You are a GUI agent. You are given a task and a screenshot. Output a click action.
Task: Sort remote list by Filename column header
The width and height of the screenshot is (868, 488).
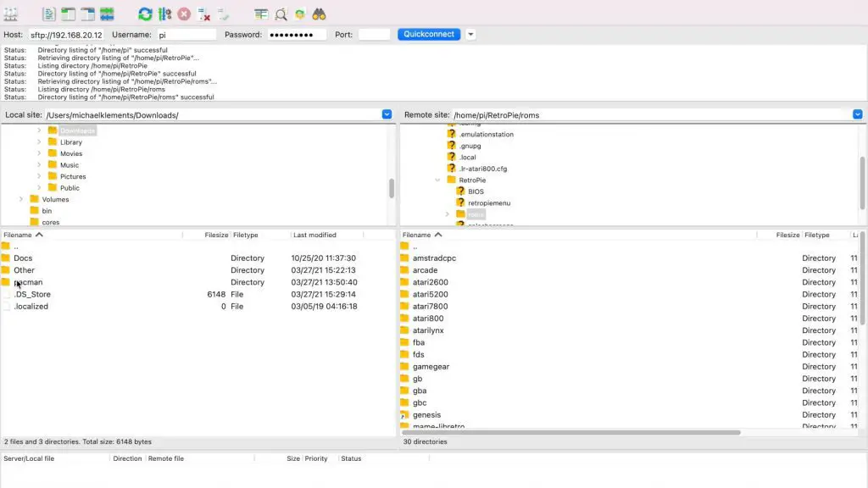coord(417,235)
